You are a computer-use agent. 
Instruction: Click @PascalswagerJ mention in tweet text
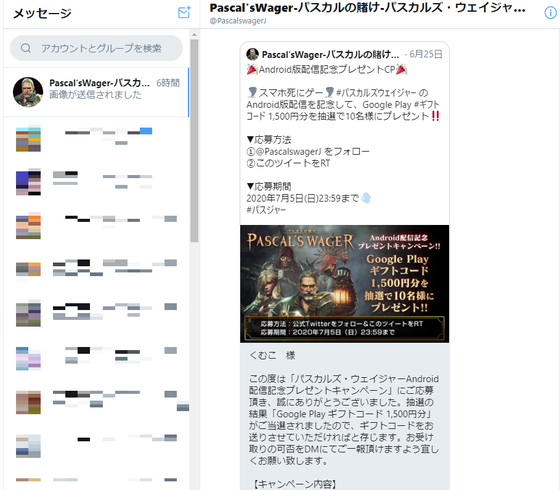(x=288, y=152)
